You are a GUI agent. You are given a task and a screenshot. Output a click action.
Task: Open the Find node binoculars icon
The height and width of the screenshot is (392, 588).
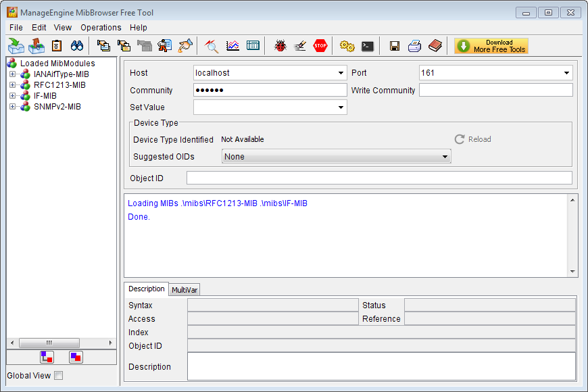point(77,45)
